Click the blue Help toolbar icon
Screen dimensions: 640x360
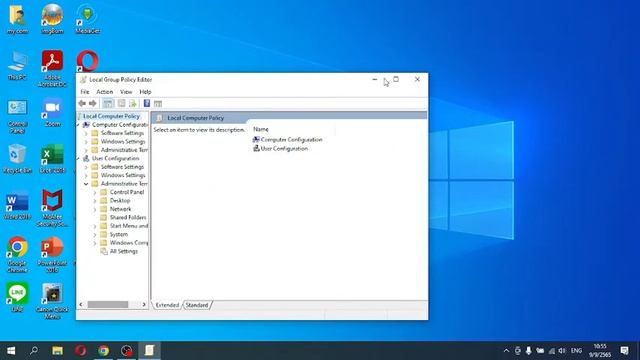coord(147,103)
